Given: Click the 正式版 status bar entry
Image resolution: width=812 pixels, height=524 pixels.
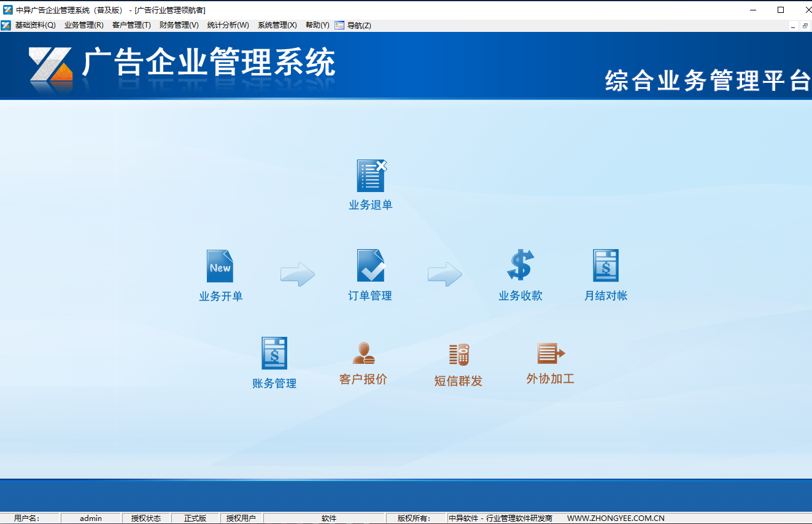Looking at the screenshot, I should click(195, 518).
